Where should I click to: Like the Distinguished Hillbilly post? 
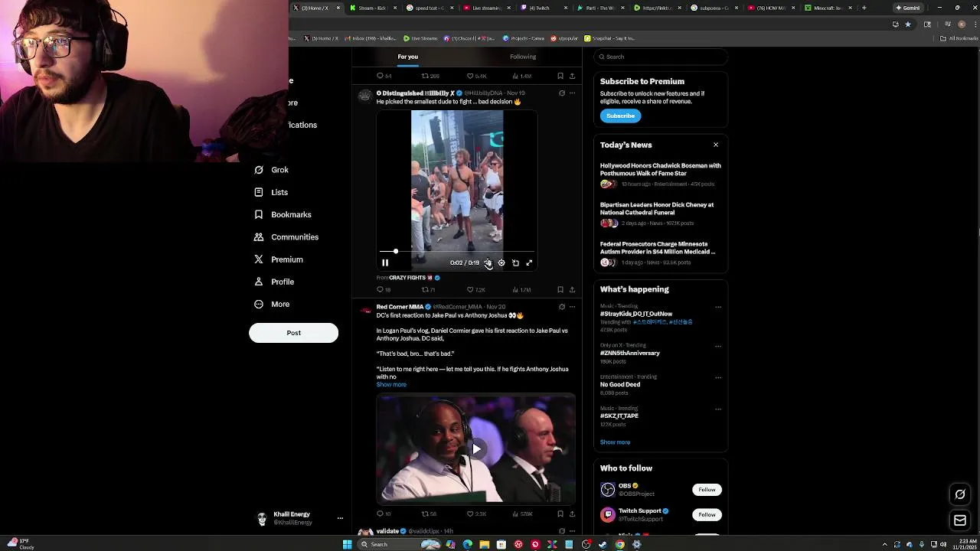click(477, 290)
